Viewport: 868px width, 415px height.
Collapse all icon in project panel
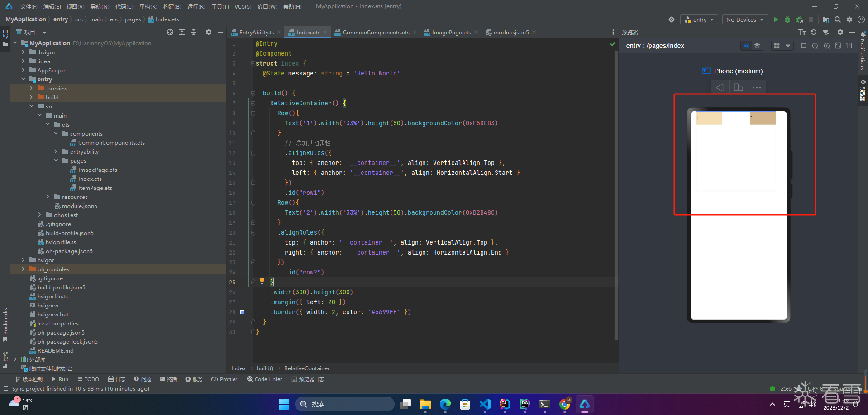(x=194, y=32)
